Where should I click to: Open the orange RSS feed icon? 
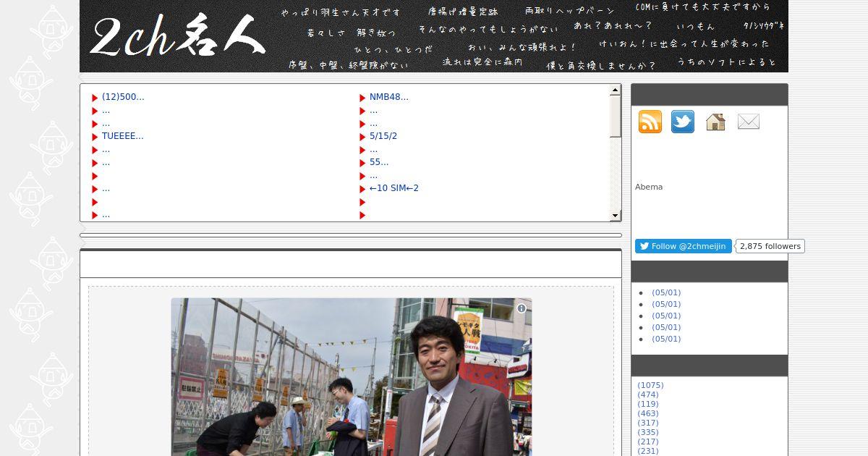[650, 122]
